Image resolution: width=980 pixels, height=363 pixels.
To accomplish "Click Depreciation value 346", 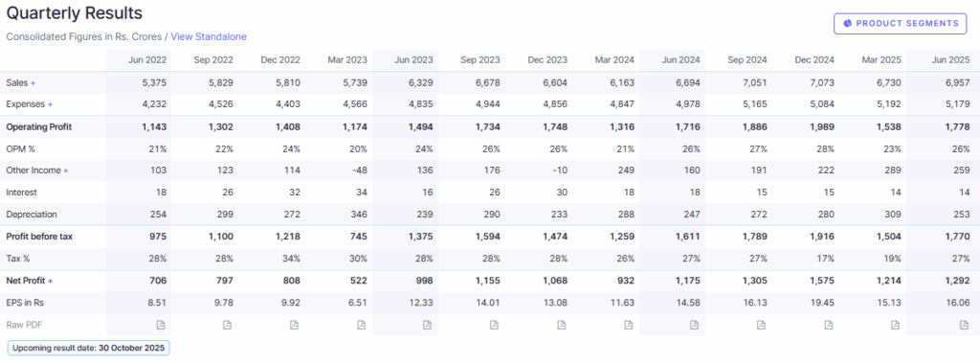I will point(360,215).
